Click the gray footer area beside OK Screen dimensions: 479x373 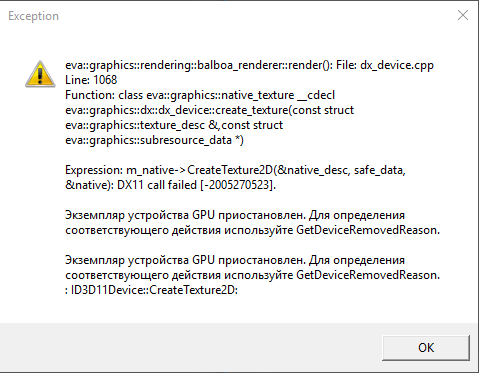click(190, 347)
